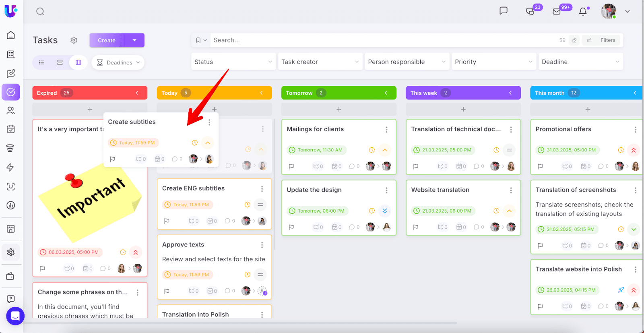The image size is (644, 333).
Task: Expand the user profile menu chevron
Action: (x=627, y=11)
